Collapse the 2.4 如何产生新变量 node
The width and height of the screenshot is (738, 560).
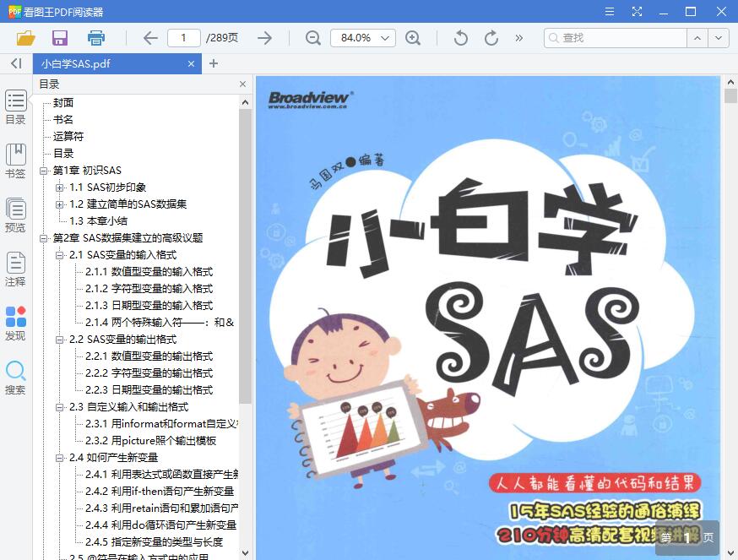click(59, 458)
